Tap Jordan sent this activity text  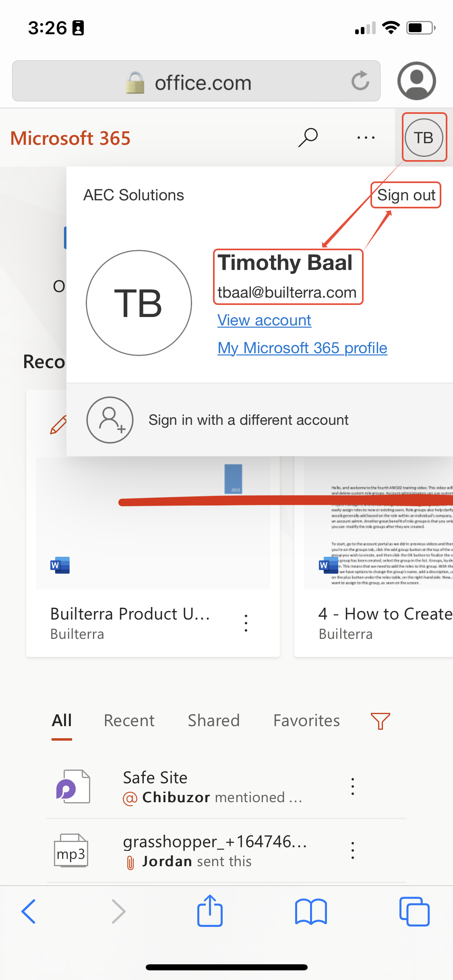pyautogui.click(x=197, y=861)
